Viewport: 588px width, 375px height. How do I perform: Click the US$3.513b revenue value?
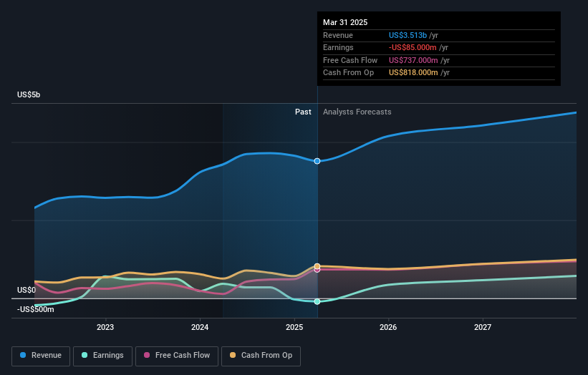click(408, 35)
